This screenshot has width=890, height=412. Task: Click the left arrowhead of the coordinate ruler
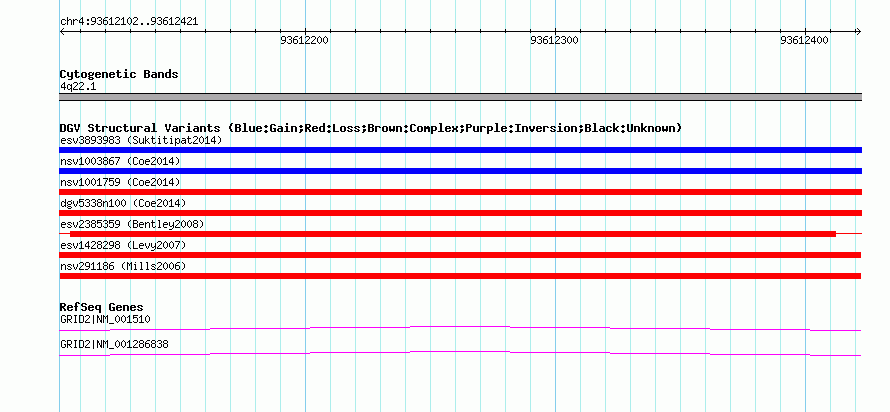(x=62, y=32)
